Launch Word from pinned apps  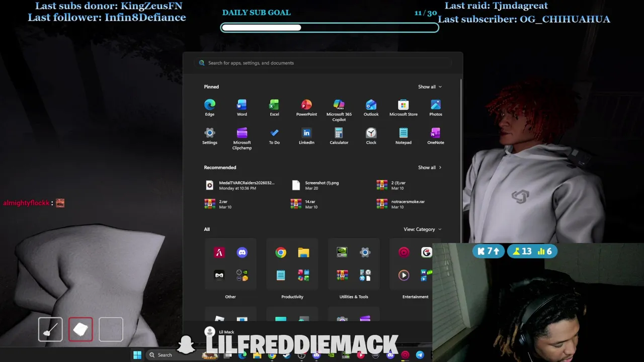(242, 108)
